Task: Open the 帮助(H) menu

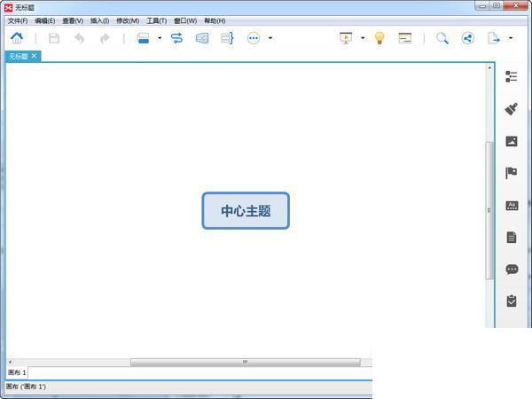Action: (x=215, y=21)
